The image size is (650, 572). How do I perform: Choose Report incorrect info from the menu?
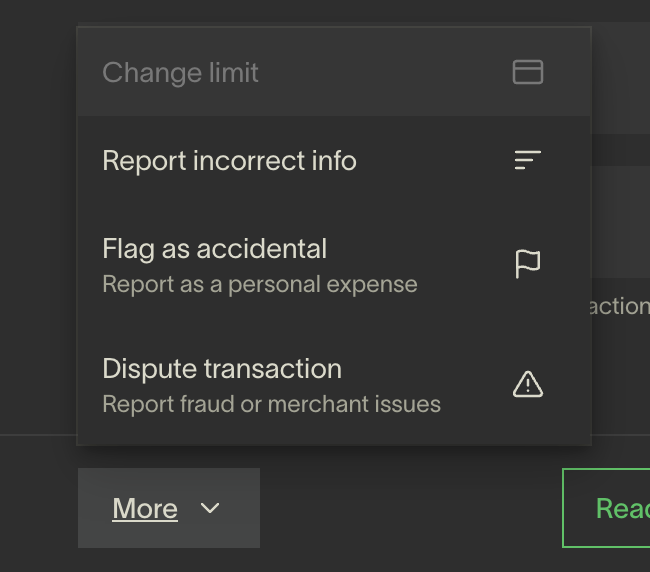click(229, 160)
